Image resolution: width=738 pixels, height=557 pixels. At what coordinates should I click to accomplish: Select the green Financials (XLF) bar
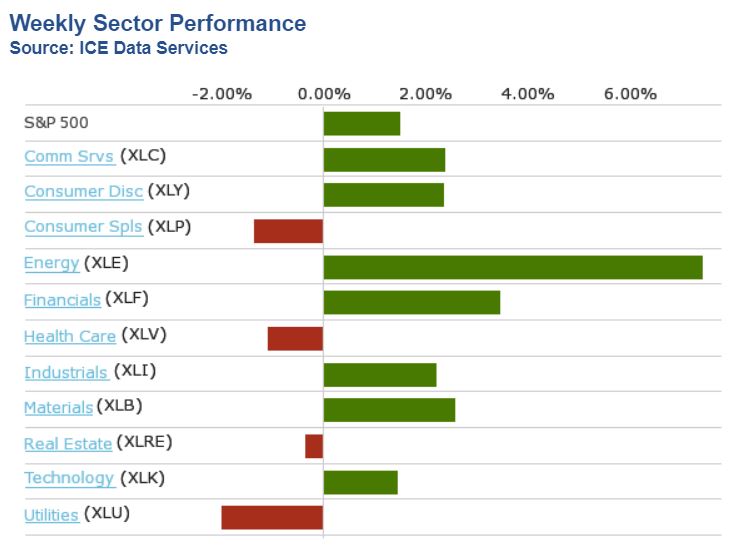click(411, 302)
